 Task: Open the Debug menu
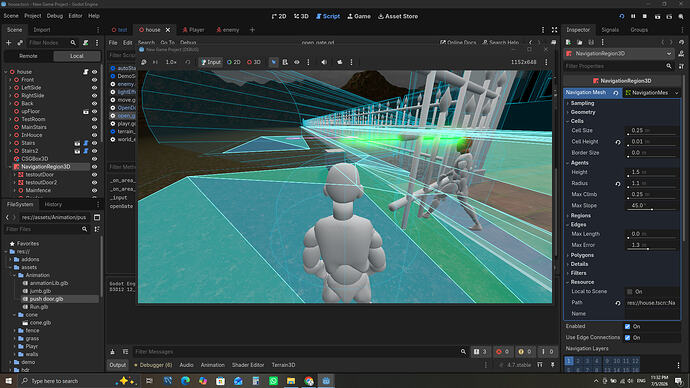pyautogui.click(x=55, y=16)
